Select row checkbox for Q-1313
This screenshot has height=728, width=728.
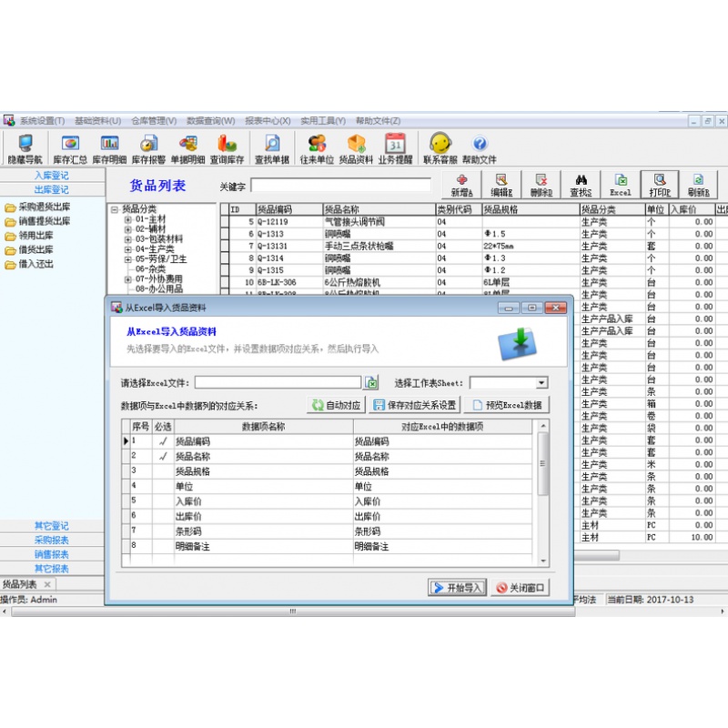(225, 234)
